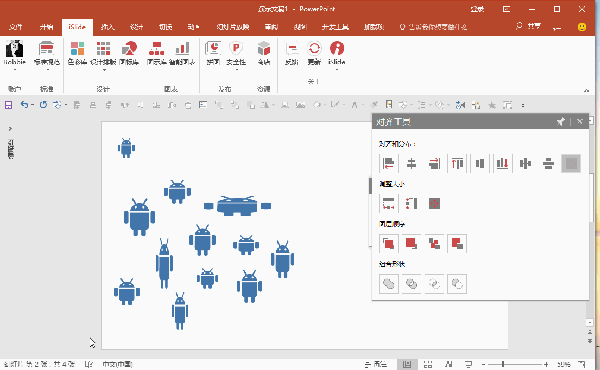Toggle the pin on alignment tools panel

(x=561, y=122)
